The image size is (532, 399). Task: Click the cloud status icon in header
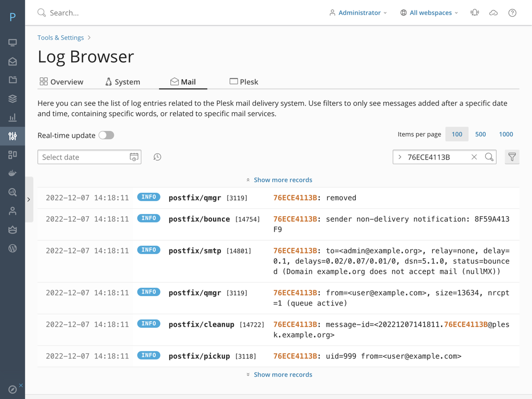[x=494, y=13]
